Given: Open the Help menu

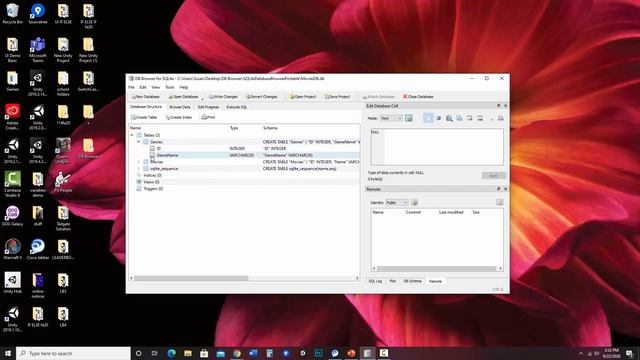Looking at the screenshot, I should pos(184,87).
